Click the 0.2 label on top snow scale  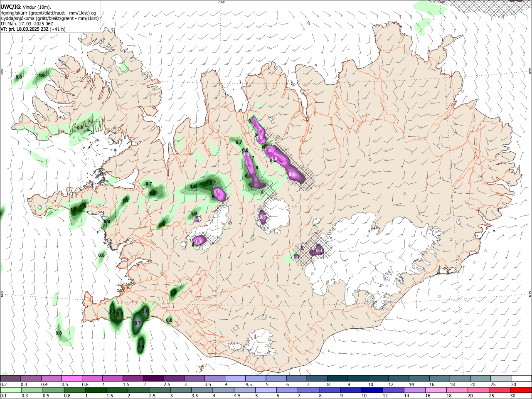pyautogui.click(x=3, y=384)
